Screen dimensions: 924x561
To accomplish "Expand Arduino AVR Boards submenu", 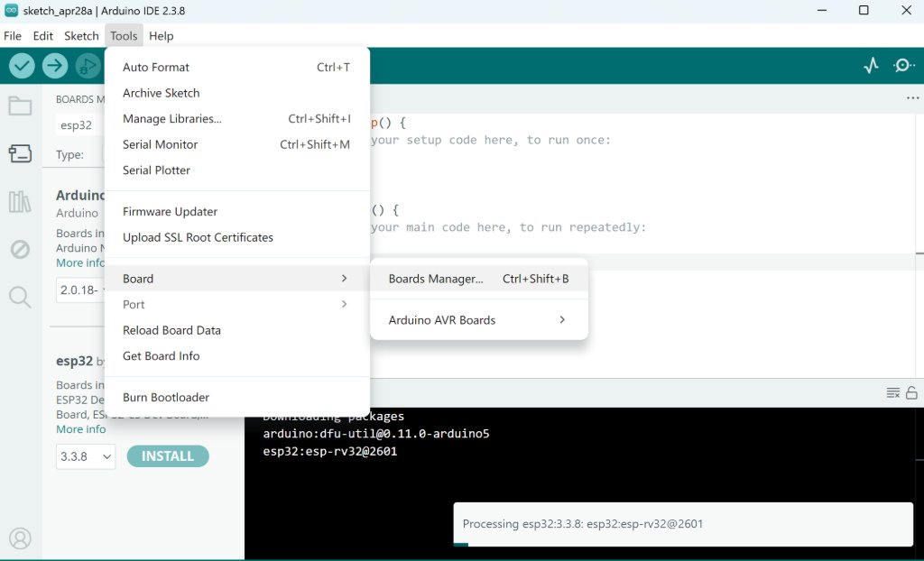I will pos(479,320).
